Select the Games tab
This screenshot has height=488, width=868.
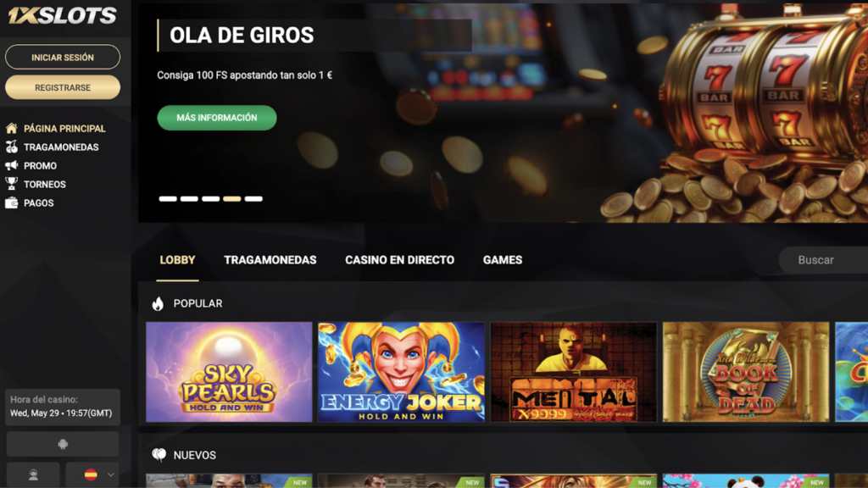[x=503, y=260]
